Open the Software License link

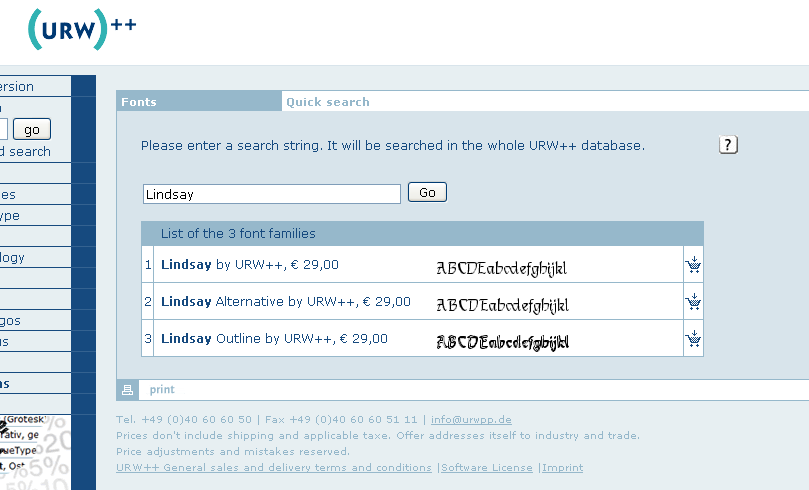[x=487, y=468]
